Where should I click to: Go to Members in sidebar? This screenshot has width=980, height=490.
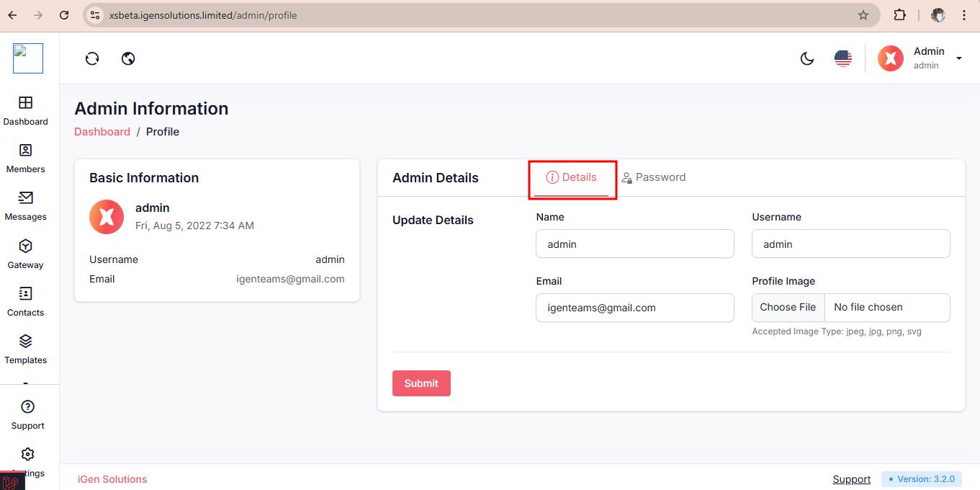tap(25, 151)
